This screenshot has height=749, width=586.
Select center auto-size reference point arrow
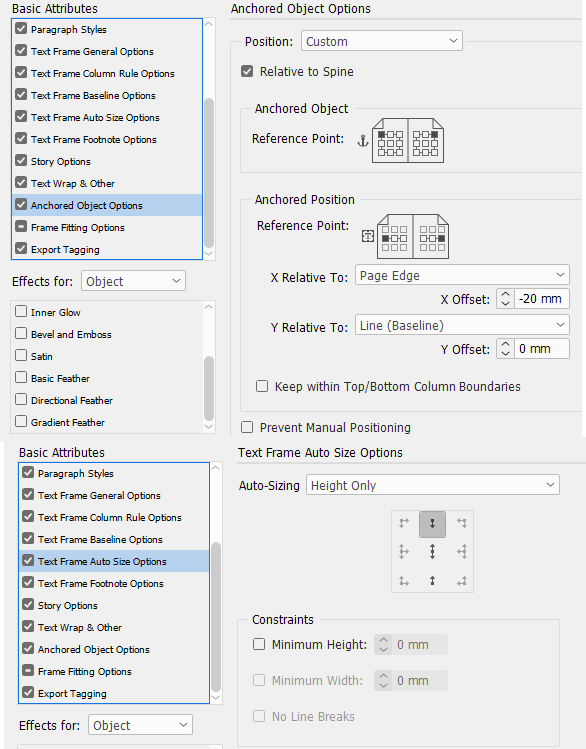tap(432, 552)
